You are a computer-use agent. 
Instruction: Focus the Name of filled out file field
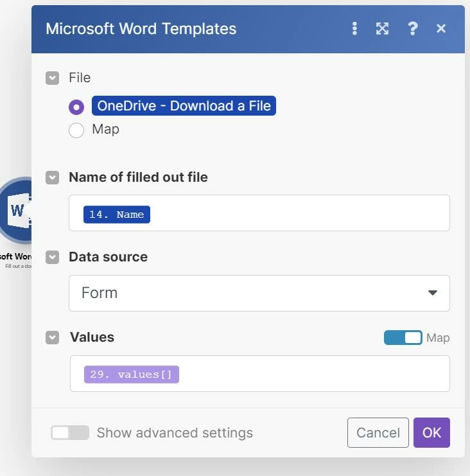pos(259,213)
